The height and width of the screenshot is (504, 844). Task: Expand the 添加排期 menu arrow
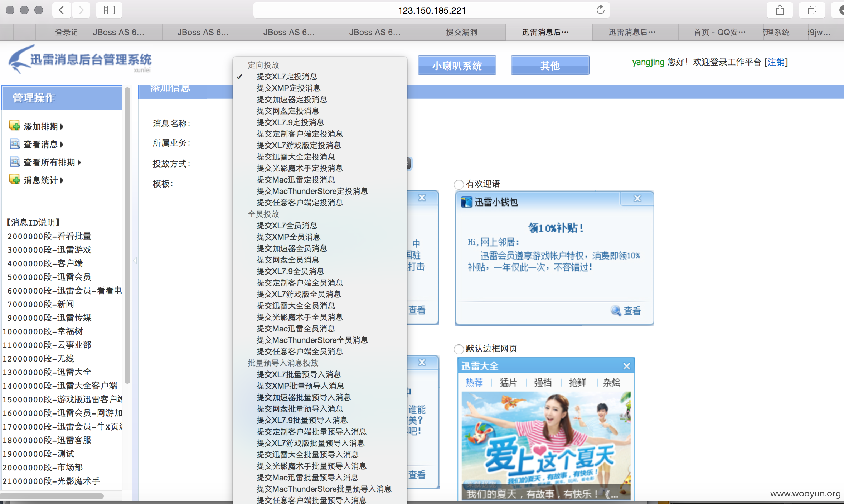62,127
